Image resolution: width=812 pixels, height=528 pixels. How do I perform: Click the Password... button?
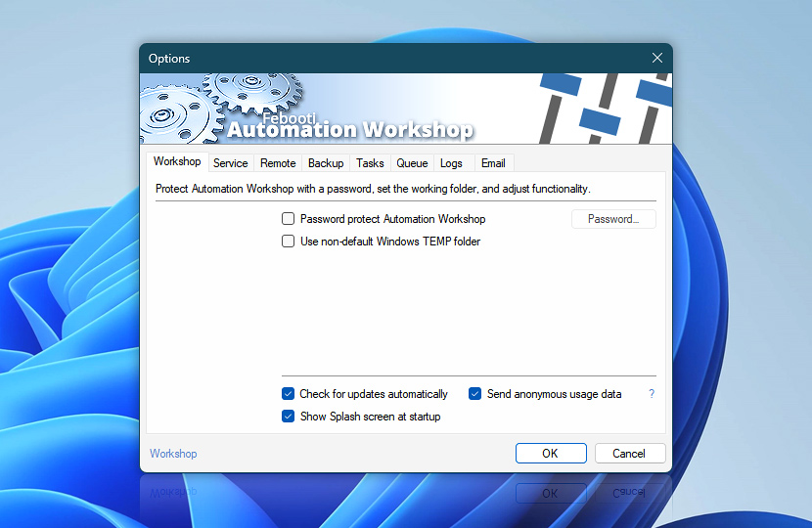tap(613, 219)
